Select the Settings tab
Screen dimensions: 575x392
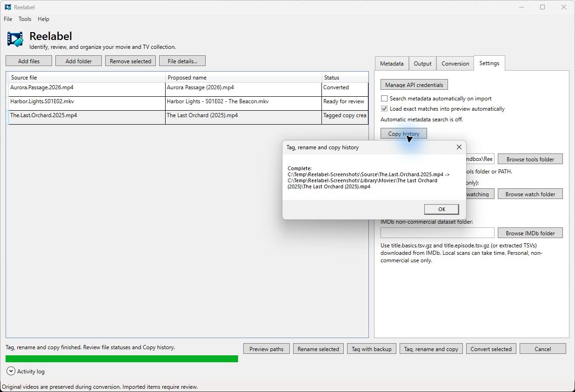pos(489,63)
